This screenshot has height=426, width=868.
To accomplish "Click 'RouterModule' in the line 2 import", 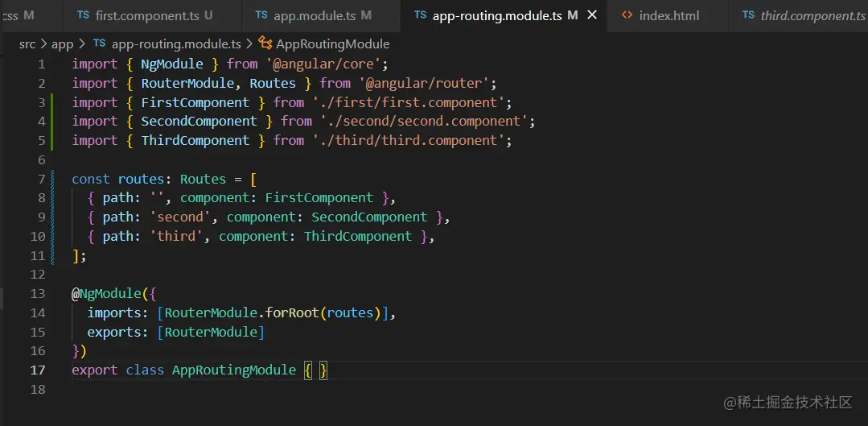I will pos(187,83).
